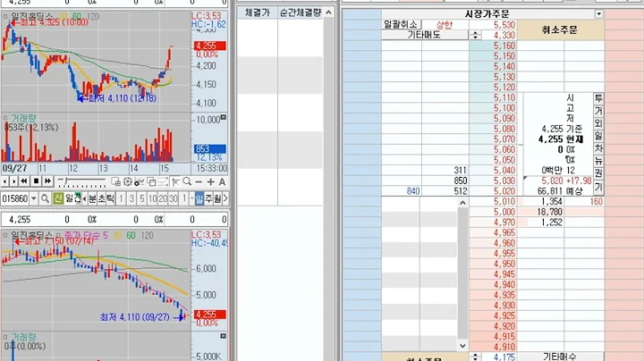Select interval 20 button
644x361 pixels.
[x=163, y=199]
